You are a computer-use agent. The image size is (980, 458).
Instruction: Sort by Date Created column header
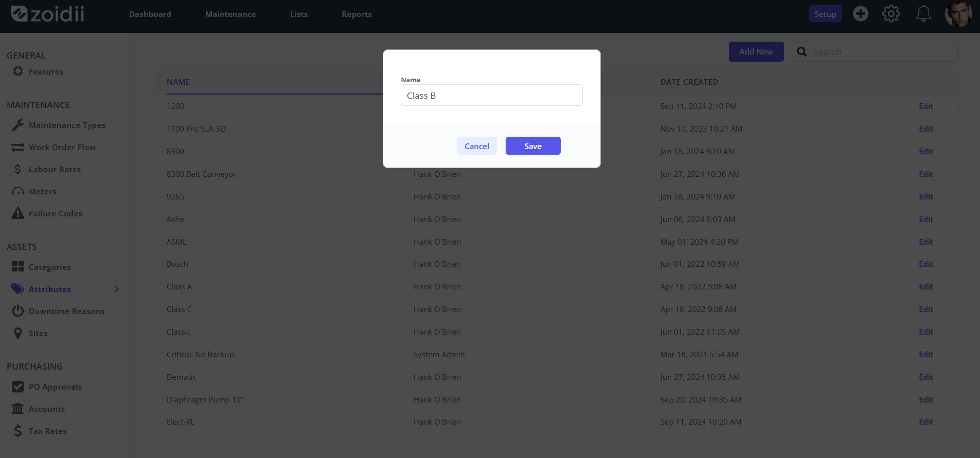689,82
